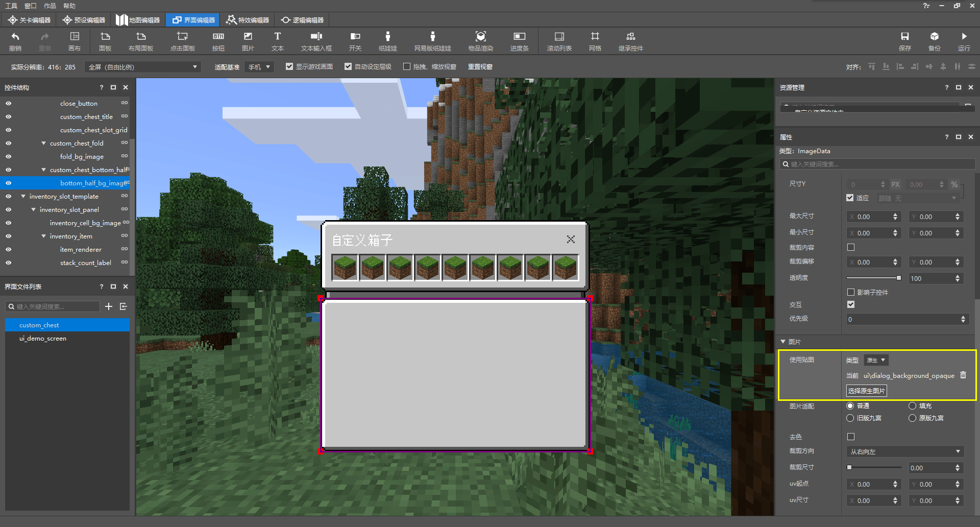Click the backup (备份) icon
Viewport: 980px width, 527px height.
tap(935, 41)
